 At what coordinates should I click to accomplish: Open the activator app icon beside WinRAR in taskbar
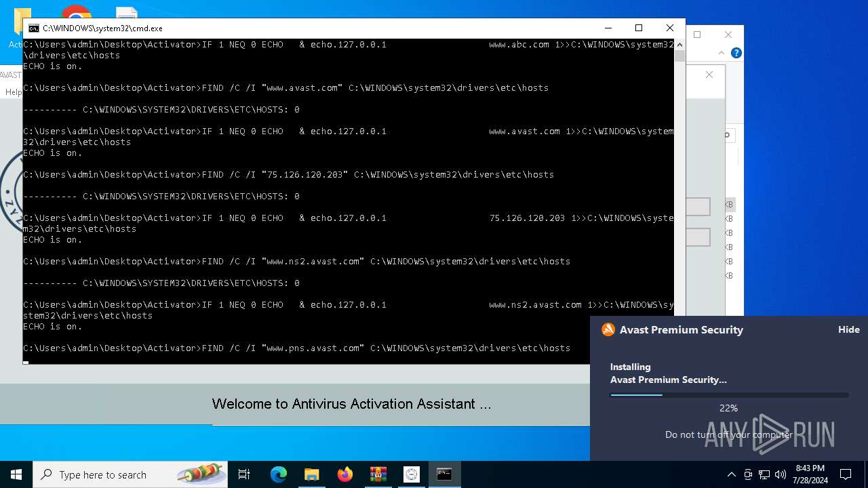(412, 474)
